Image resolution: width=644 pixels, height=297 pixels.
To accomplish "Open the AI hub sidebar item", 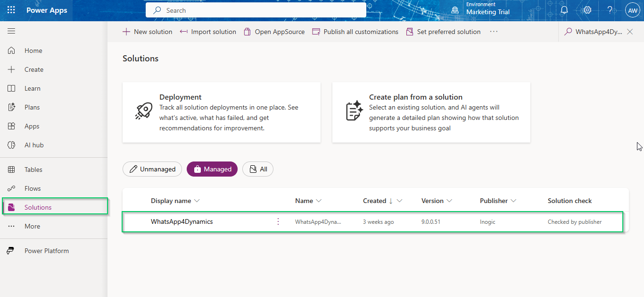I will click(34, 145).
